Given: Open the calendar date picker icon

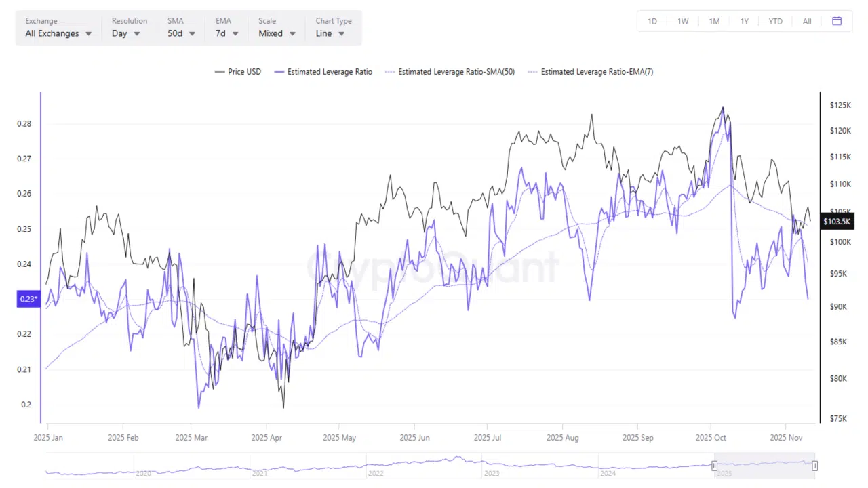Looking at the screenshot, I should pos(837,21).
